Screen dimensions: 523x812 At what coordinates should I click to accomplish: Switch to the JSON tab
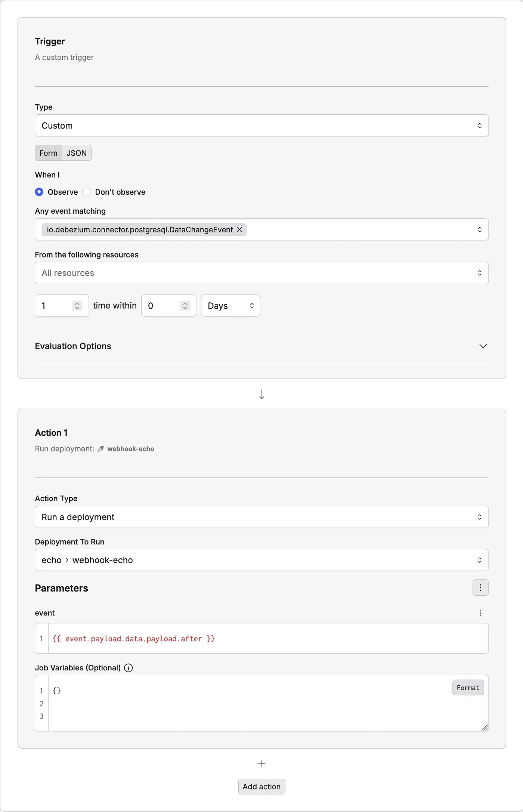pyautogui.click(x=77, y=153)
